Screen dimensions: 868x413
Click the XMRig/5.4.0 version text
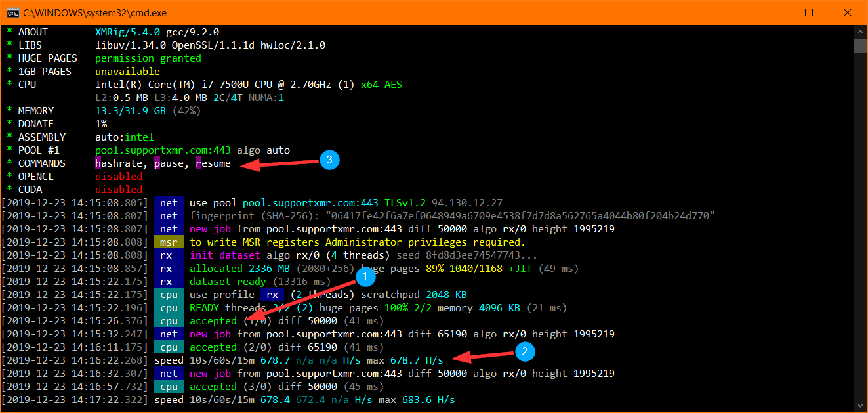coord(127,32)
